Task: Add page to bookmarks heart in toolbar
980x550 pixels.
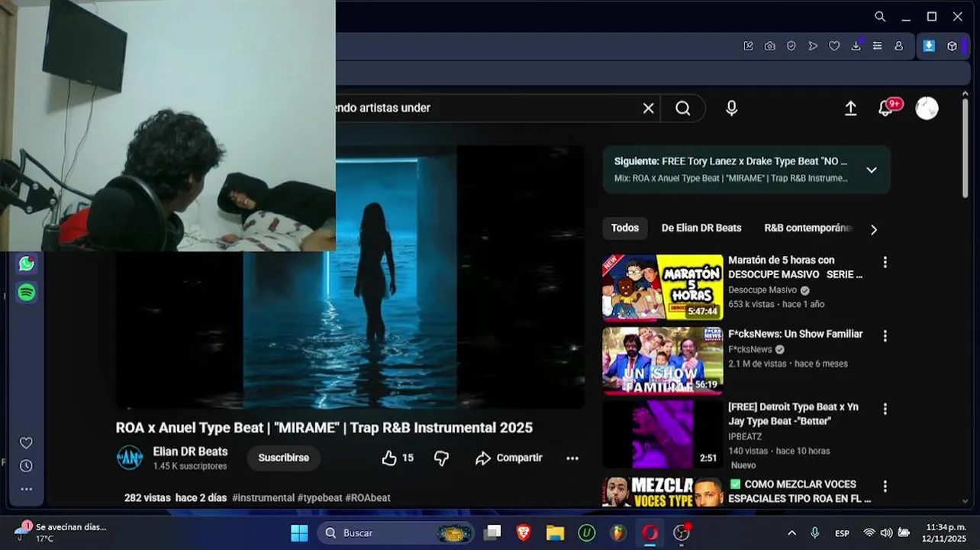Action: (834, 46)
